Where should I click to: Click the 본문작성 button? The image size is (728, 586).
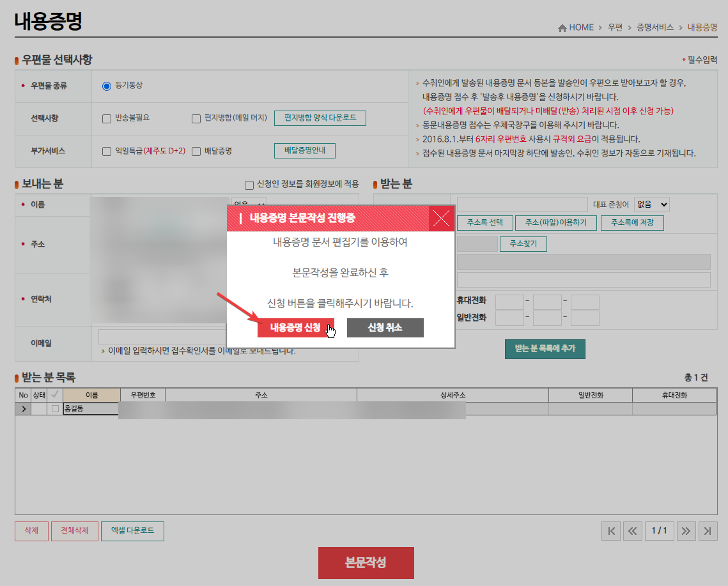(366, 563)
